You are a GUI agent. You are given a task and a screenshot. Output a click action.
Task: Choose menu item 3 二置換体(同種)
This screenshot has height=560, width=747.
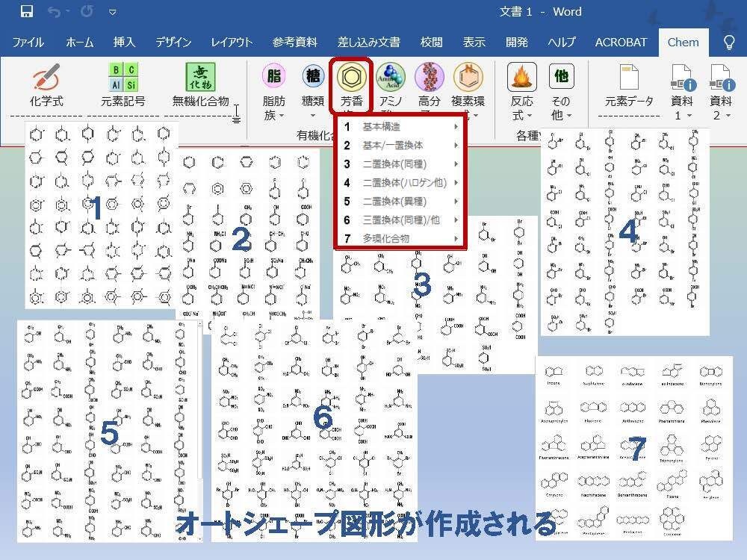400,164
